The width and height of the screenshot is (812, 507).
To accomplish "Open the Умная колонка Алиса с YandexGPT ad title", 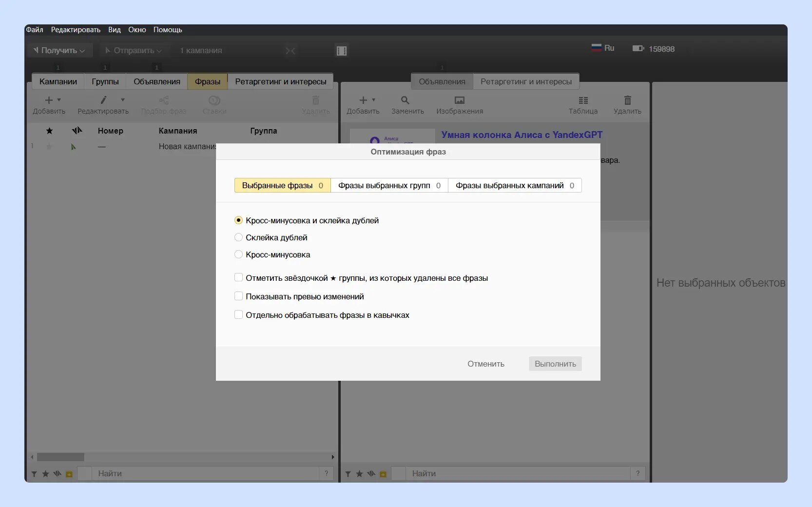I will [x=522, y=135].
